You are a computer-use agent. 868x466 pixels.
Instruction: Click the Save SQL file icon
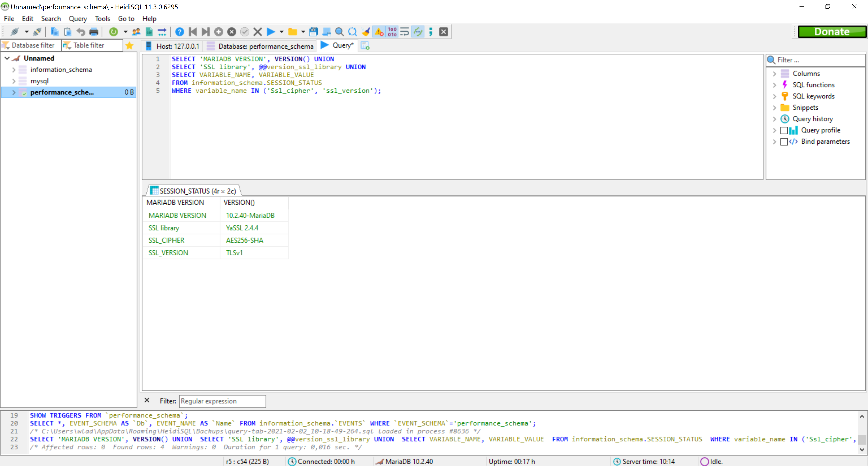313,32
